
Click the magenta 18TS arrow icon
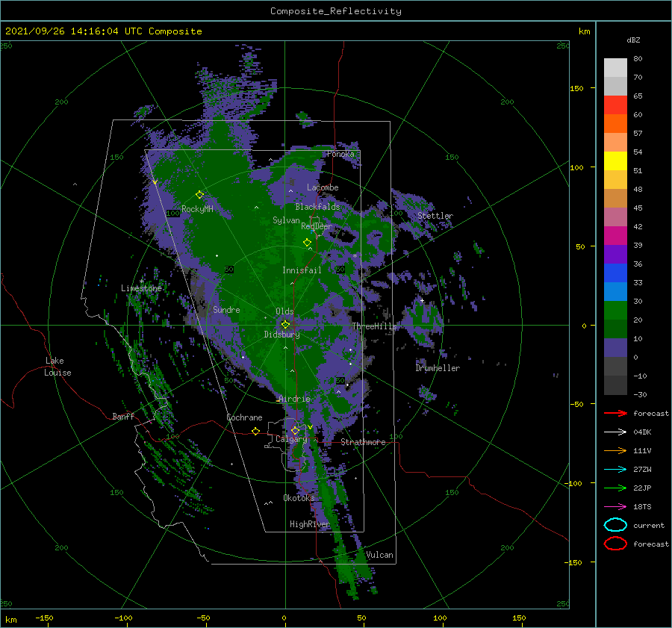[615, 507]
